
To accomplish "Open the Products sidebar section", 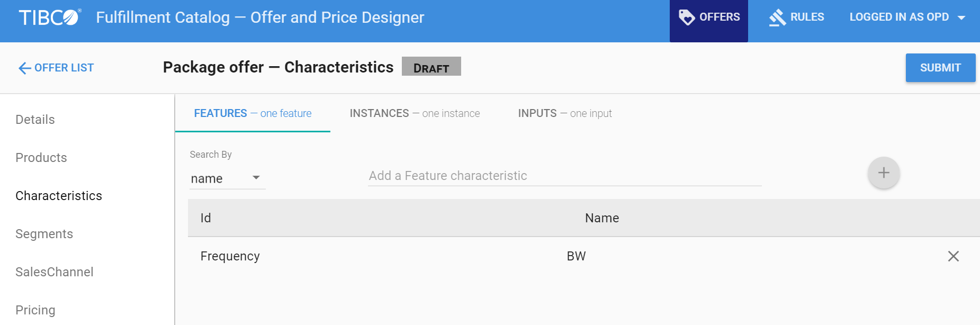I will point(41,158).
